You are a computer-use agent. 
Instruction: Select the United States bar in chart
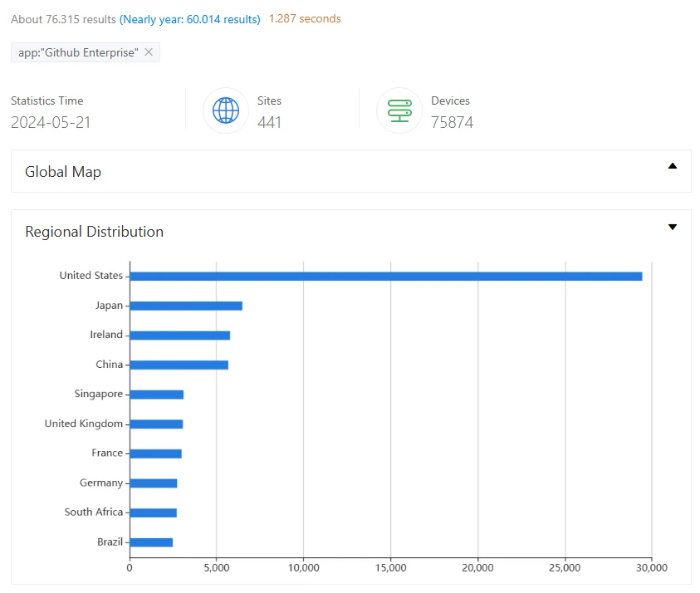click(386, 277)
